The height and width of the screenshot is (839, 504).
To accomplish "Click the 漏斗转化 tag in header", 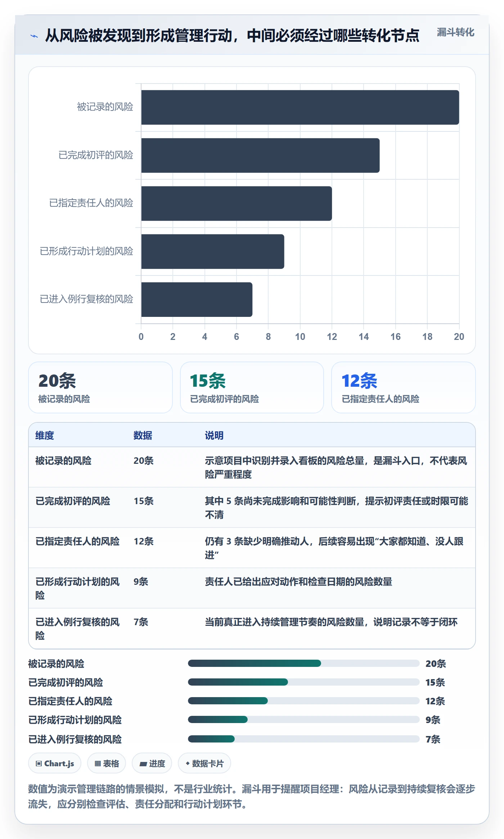I will point(455,32).
